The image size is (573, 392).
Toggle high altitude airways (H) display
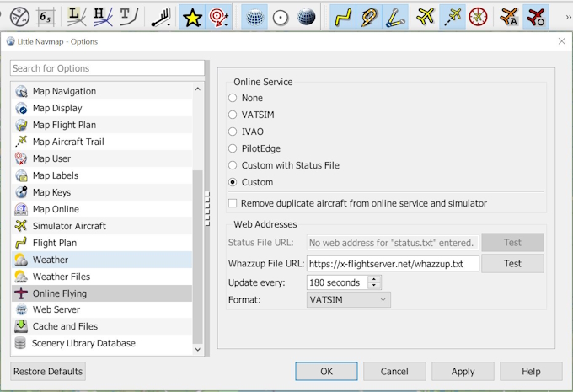tap(103, 17)
